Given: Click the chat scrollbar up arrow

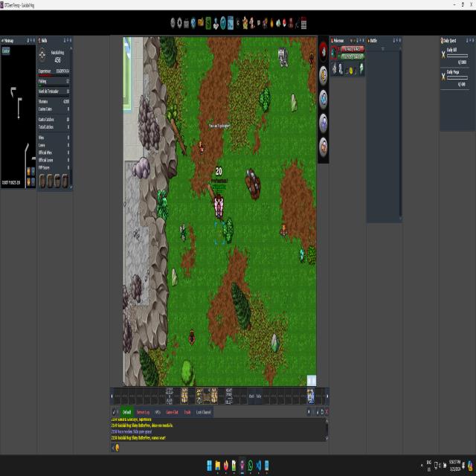Looking at the screenshot, I should coord(327,421).
